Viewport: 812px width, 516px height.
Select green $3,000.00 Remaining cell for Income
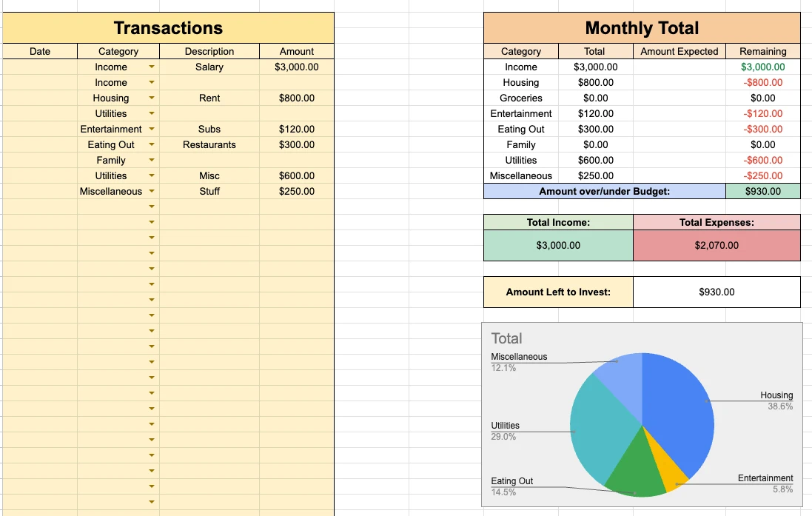763,67
